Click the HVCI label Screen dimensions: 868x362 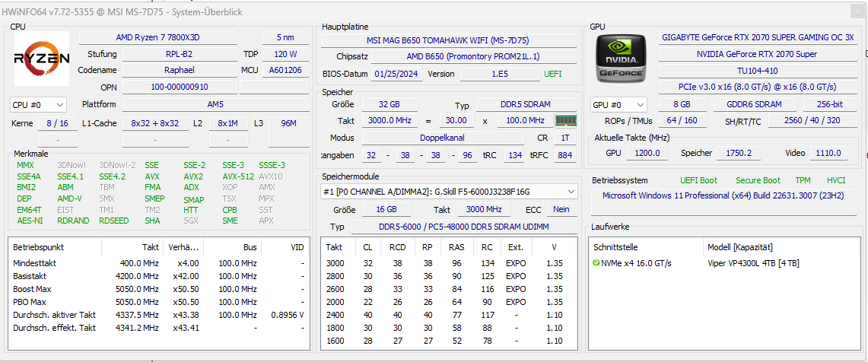point(836,180)
